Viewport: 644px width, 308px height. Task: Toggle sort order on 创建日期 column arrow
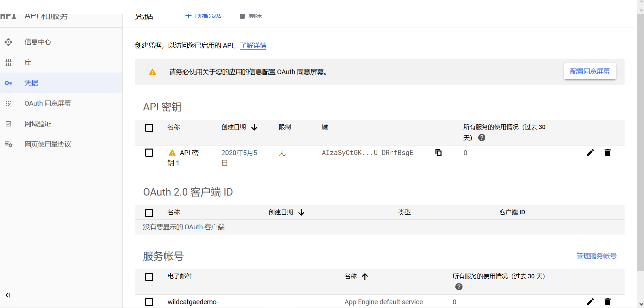pos(254,127)
